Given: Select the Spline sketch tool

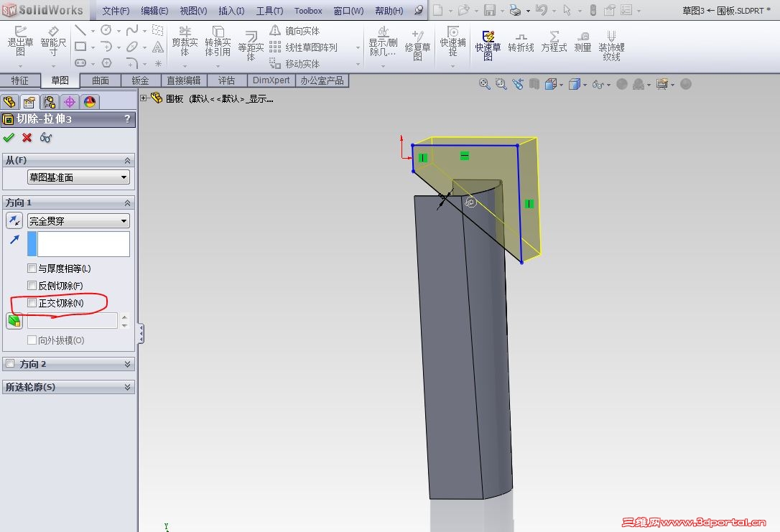Looking at the screenshot, I should [x=132, y=30].
